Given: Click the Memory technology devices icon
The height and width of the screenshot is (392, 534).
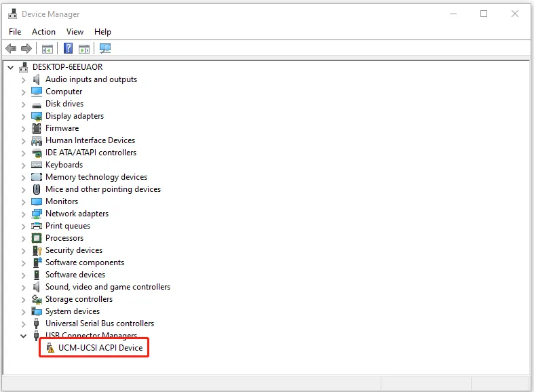Looking at the screenshot, I should pyautogui.click(x=37, y=177).
